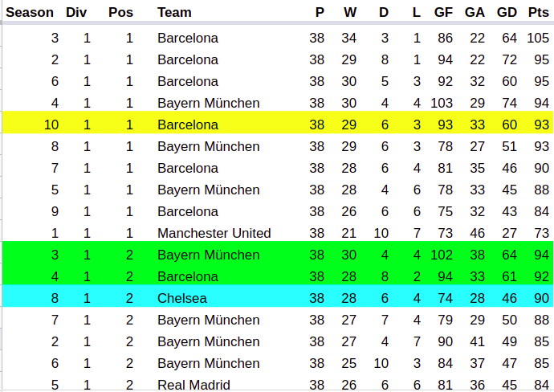Screen dimensions: 554x392
Task: Click the 105 points cell
Action: point(538,38)
